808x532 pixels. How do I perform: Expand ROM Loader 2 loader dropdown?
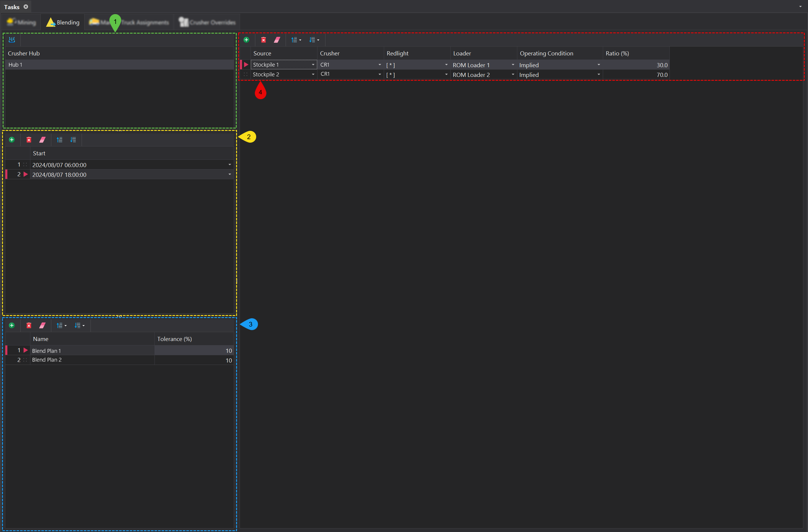click(513, 74)
